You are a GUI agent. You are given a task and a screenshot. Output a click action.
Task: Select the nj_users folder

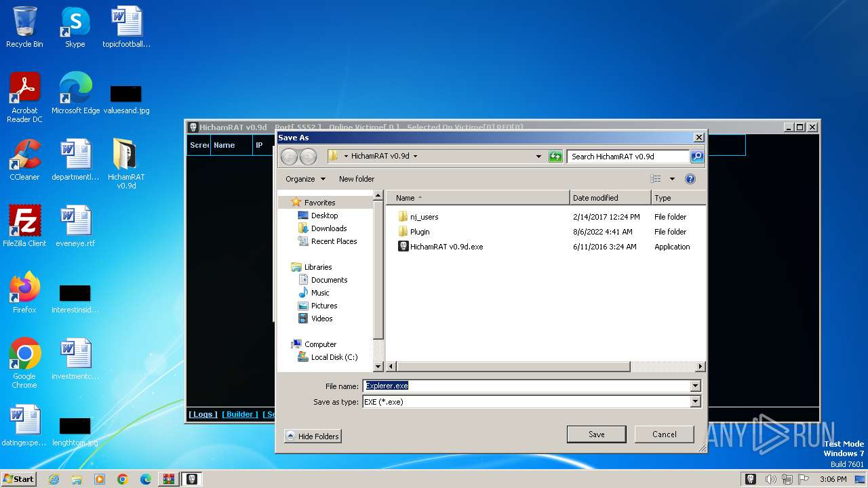(x=424, y=217)
